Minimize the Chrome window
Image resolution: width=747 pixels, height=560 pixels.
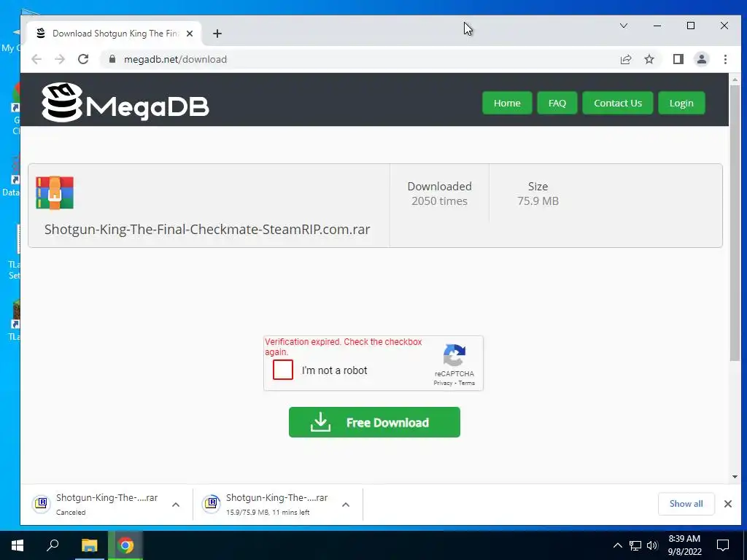tap(657, 26)
